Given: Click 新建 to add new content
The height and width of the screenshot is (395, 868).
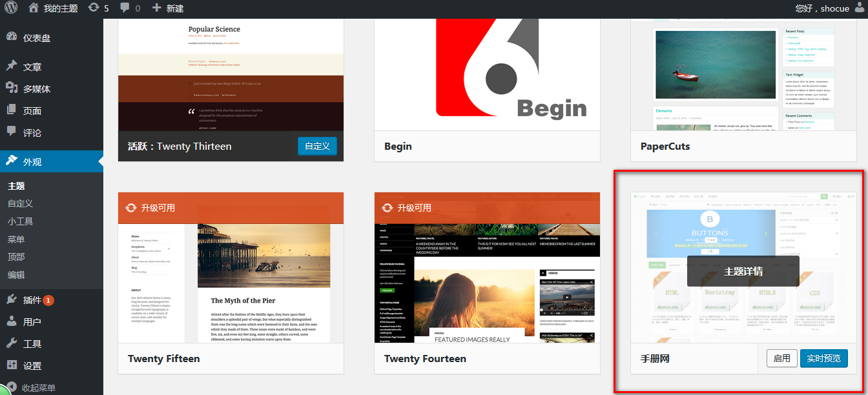Looking at the screenshot, I should [168, 8].
